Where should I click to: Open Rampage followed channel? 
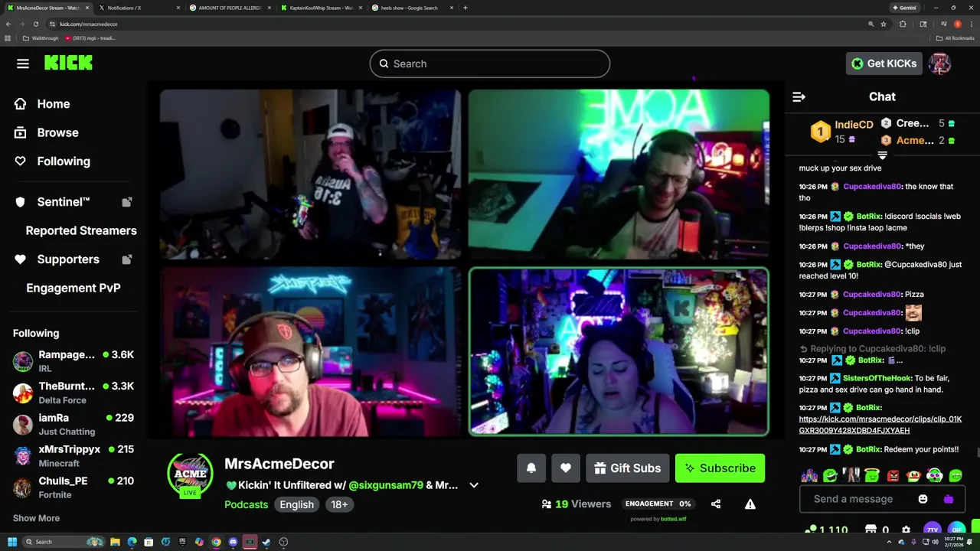(73, 361)
